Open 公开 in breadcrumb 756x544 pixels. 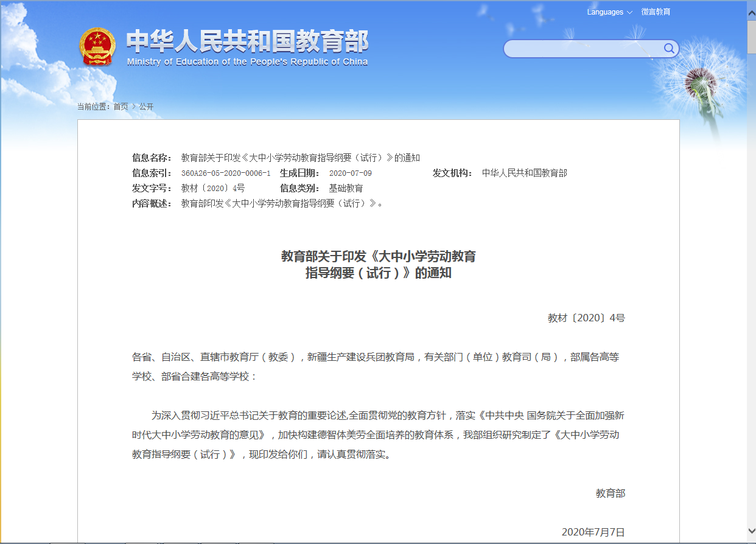coord(146,106)
